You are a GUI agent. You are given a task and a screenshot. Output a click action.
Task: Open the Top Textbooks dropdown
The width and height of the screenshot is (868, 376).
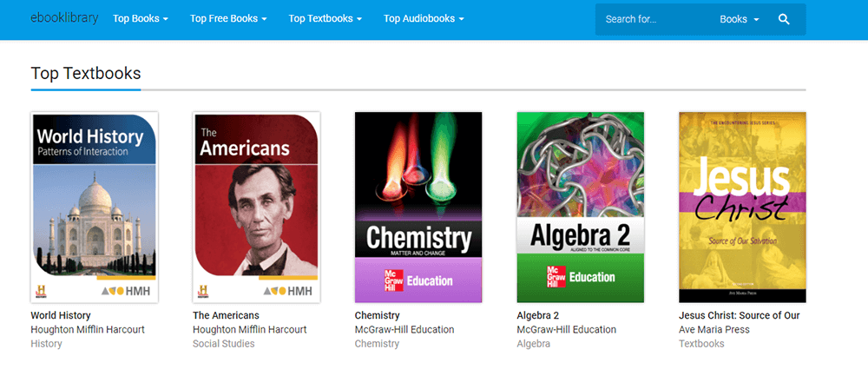325,18
